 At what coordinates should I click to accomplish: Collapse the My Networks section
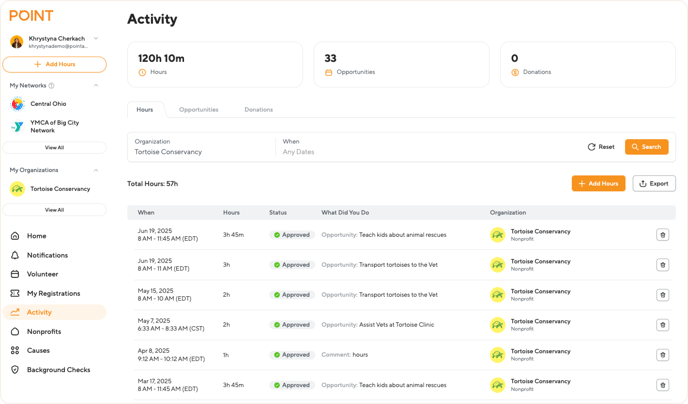[96, 86]
